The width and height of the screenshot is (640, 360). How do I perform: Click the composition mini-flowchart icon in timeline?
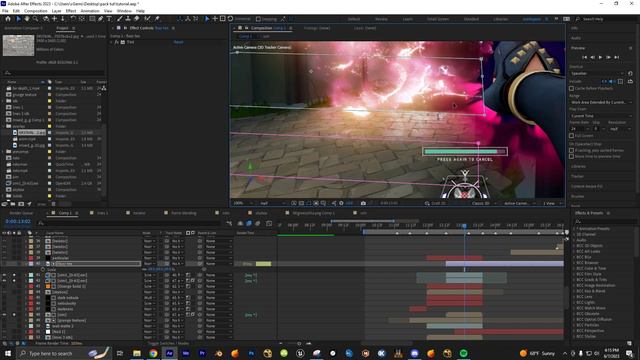coord(229,223)
